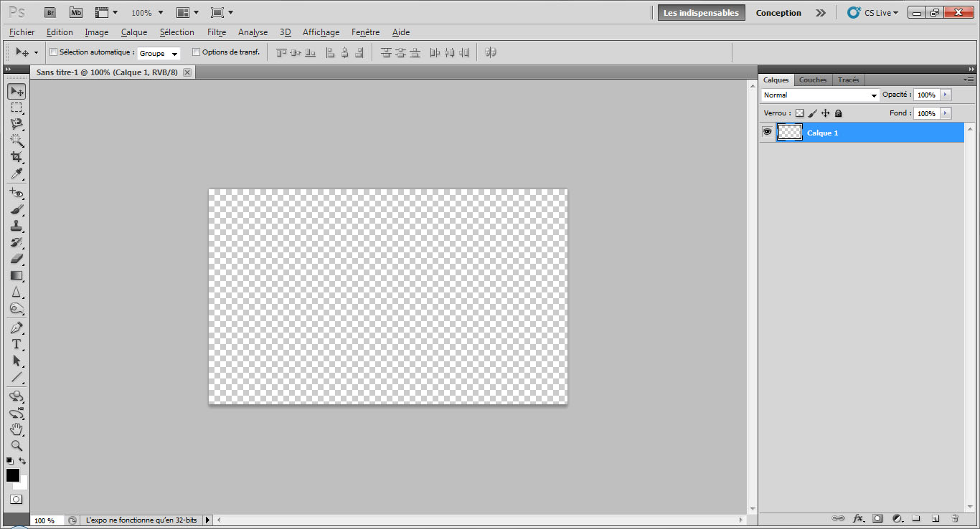The image size is (980, 529).
Task: Open Adobe Bridge with the Br icon
Action: click(x=50, y=13)
